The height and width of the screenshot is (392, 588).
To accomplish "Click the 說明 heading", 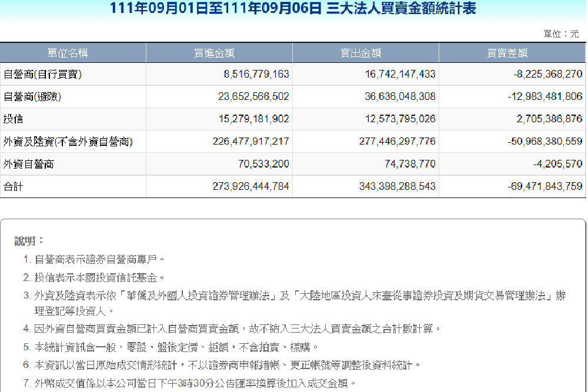I will click(28, 241).
